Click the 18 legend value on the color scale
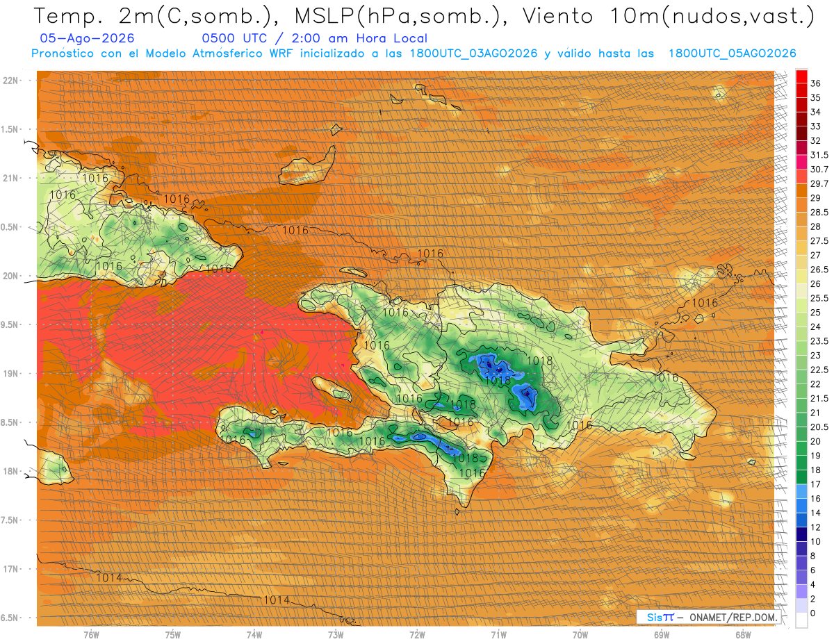 point(816,470)
